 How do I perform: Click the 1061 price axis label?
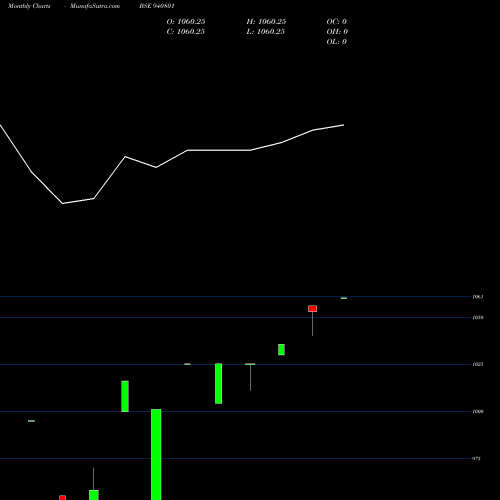coord(478,297)
